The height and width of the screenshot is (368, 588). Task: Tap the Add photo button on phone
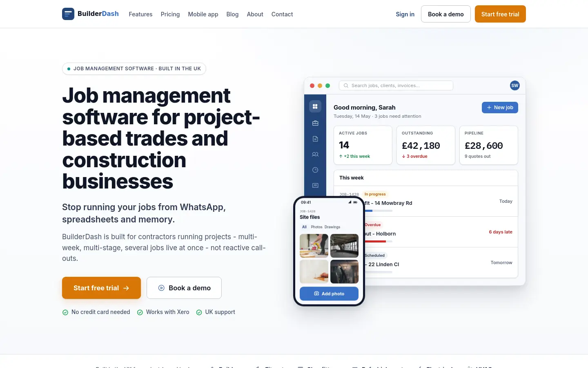tap(329, 294)
